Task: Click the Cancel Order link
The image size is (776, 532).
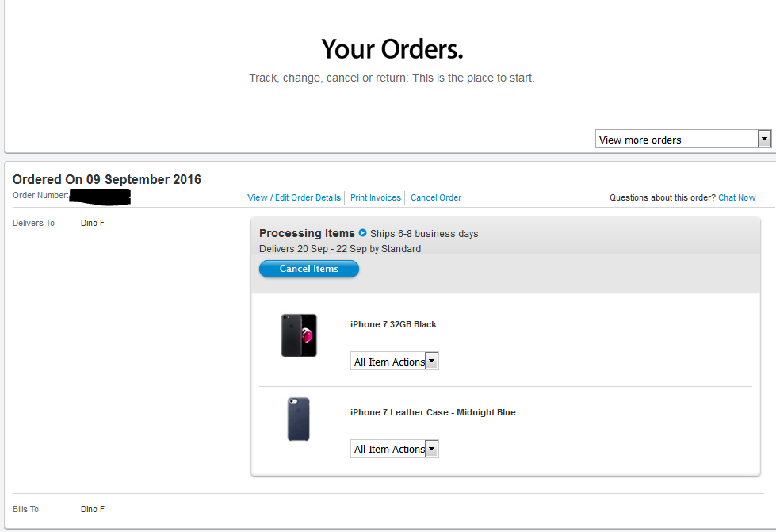Action: [x=436, y=197]
